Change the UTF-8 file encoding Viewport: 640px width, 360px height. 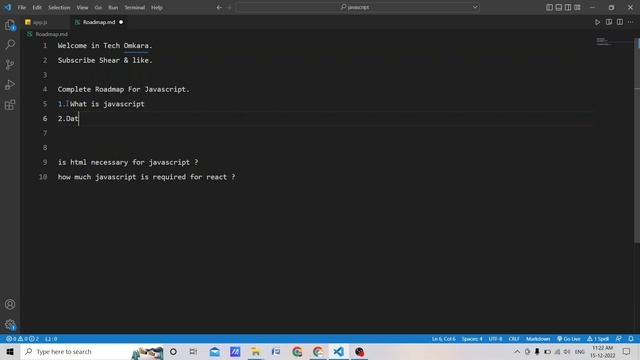[x=496, y=339]
